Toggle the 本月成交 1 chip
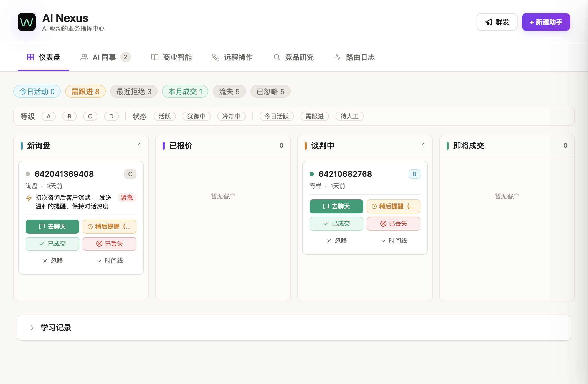 (x=185, y=91)
